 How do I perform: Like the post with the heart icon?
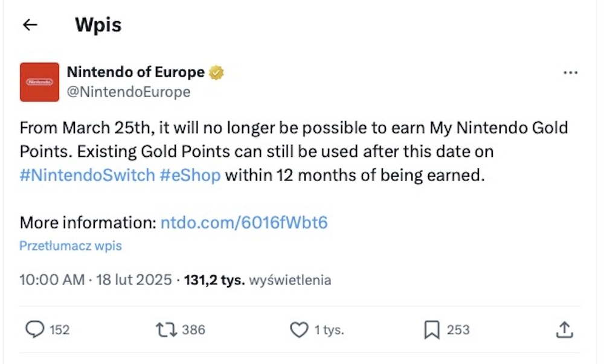point(300,330)
